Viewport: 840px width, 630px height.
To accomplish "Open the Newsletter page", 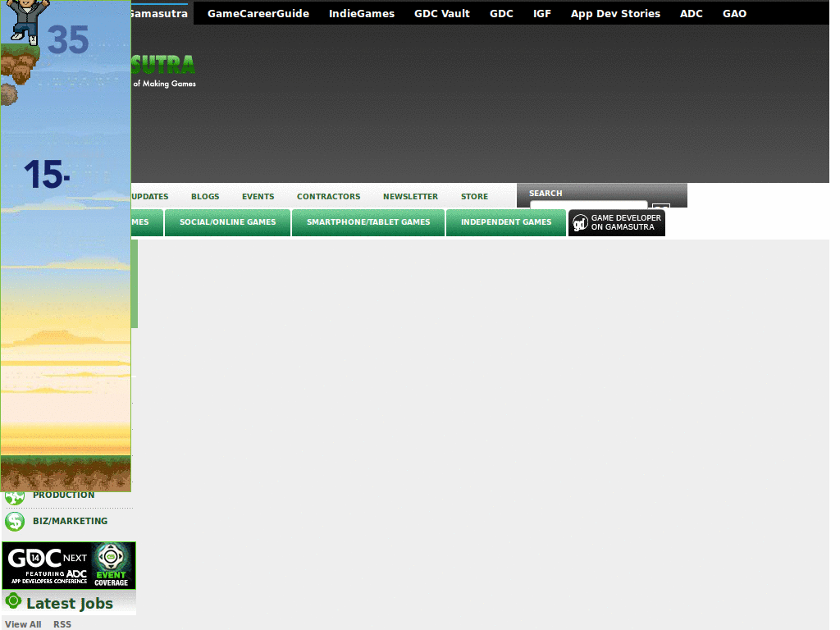I will (x=410, y=197).
